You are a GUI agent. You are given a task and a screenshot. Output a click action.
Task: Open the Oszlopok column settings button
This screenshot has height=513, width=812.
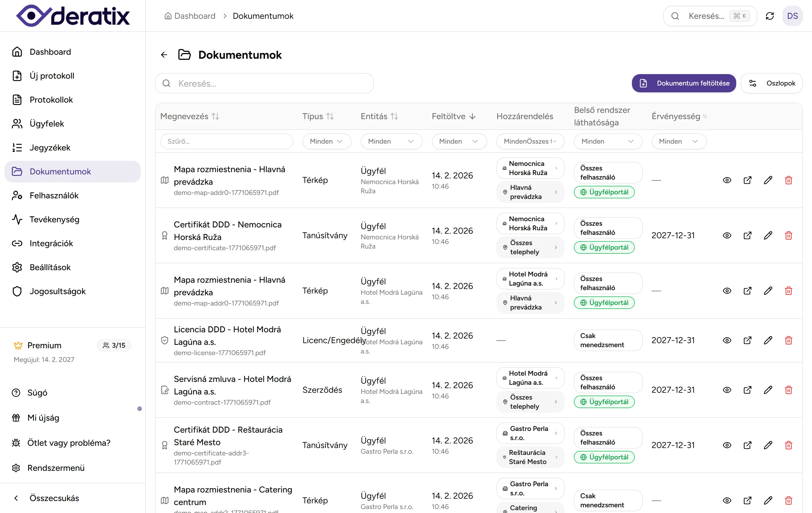(772, 83)
